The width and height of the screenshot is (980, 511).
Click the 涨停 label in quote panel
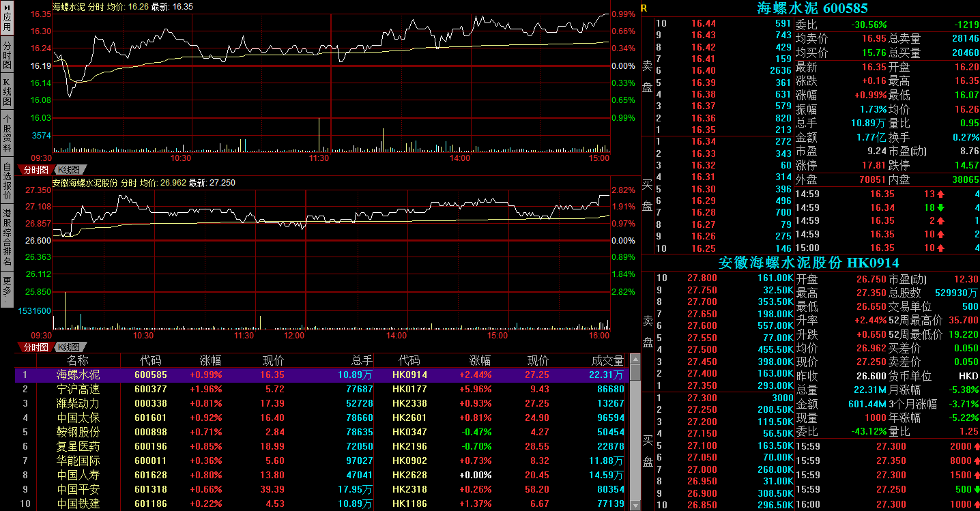click(x=807, y=166)
